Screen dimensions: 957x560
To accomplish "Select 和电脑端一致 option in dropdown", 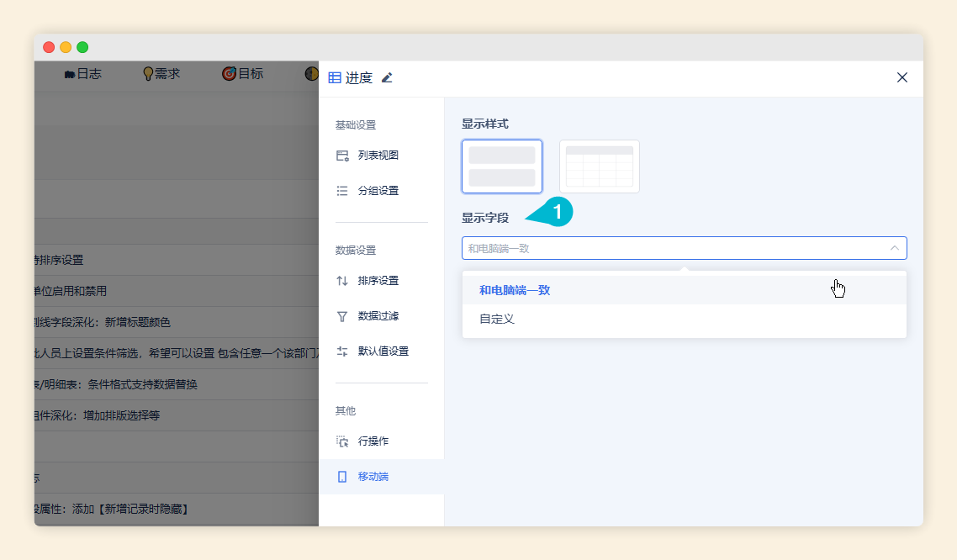I will pos(515,290).
